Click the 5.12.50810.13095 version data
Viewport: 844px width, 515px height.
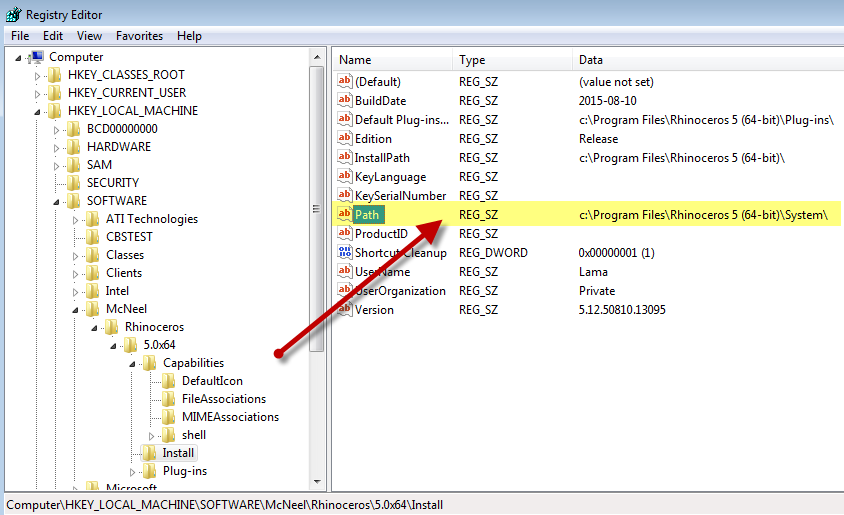pyautogui.click(x=622, y=310)
